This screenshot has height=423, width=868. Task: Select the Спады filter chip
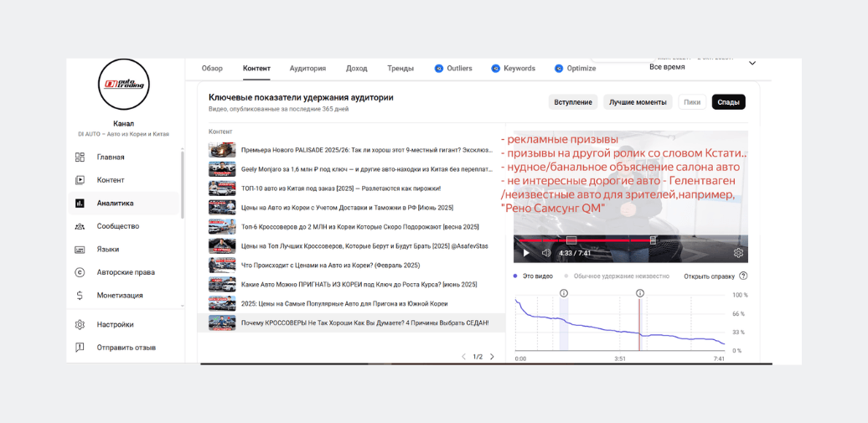tap(728, 102)
